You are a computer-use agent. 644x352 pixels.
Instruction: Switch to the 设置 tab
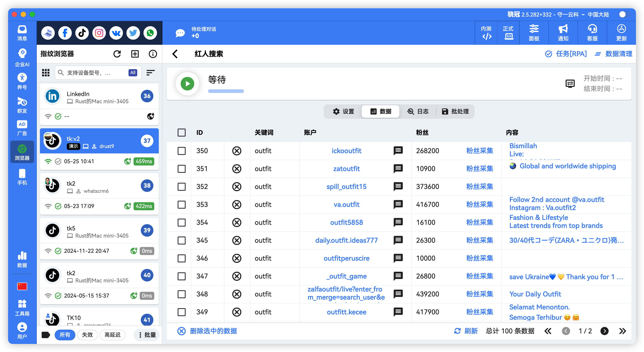(x=344, y=111)
